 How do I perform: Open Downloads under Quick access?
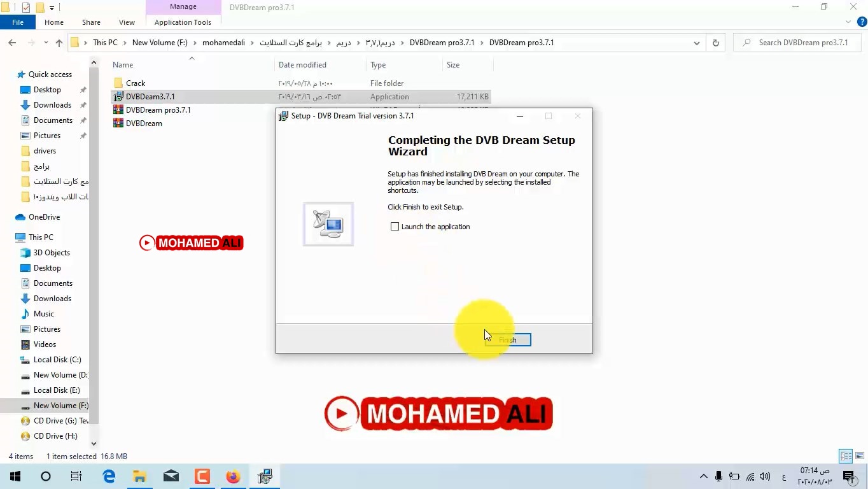point(52,105)
